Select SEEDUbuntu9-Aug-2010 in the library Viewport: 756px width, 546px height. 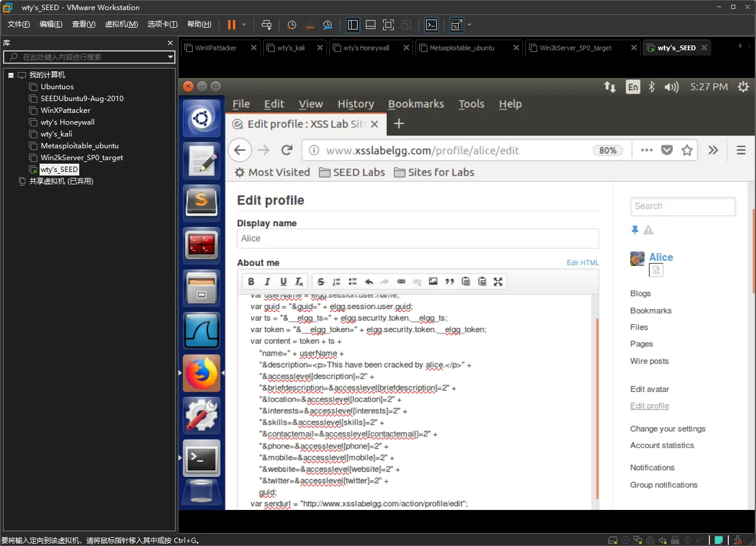point(82,99)
